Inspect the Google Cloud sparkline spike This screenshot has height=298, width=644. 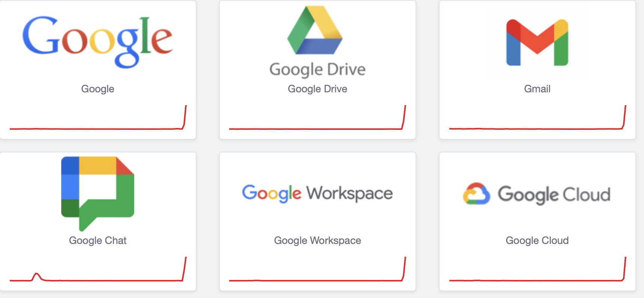[624, 269]
